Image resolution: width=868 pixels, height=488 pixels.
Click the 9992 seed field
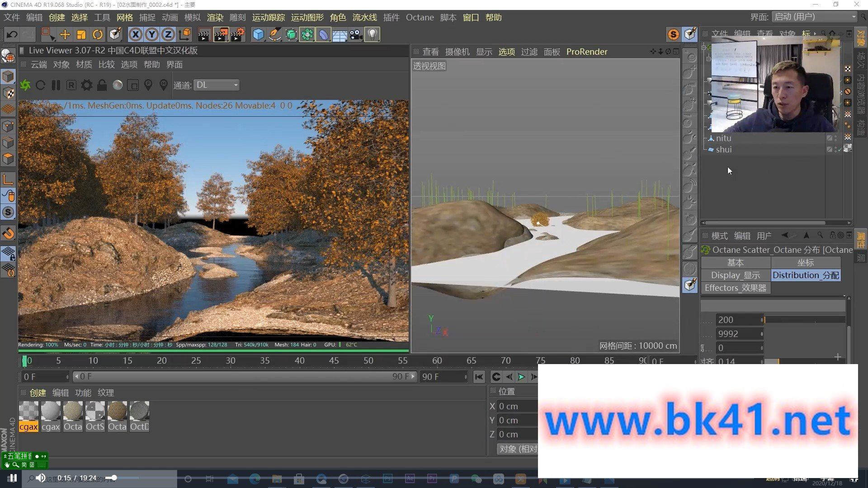pos(740,334)
